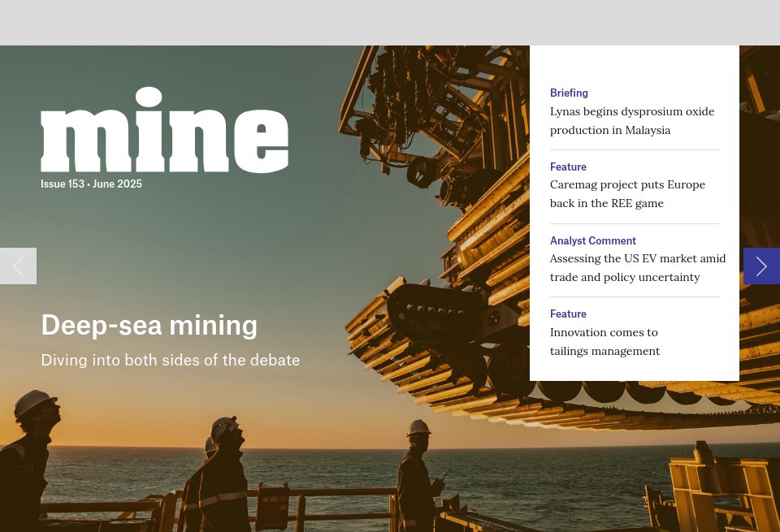Viewport: 780px width, 532px height.
Task: Open the Analyst Comment section label
Action: 592,240
